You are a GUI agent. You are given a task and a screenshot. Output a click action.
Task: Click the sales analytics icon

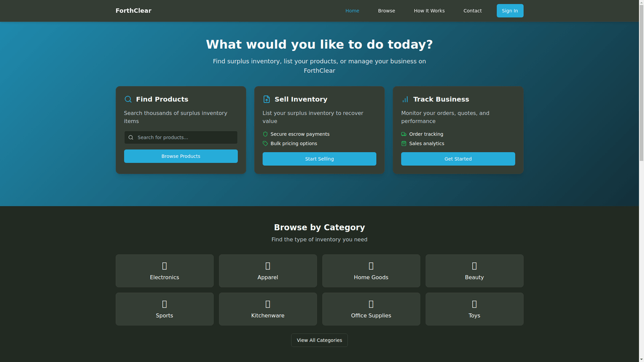tap(404, 144)
